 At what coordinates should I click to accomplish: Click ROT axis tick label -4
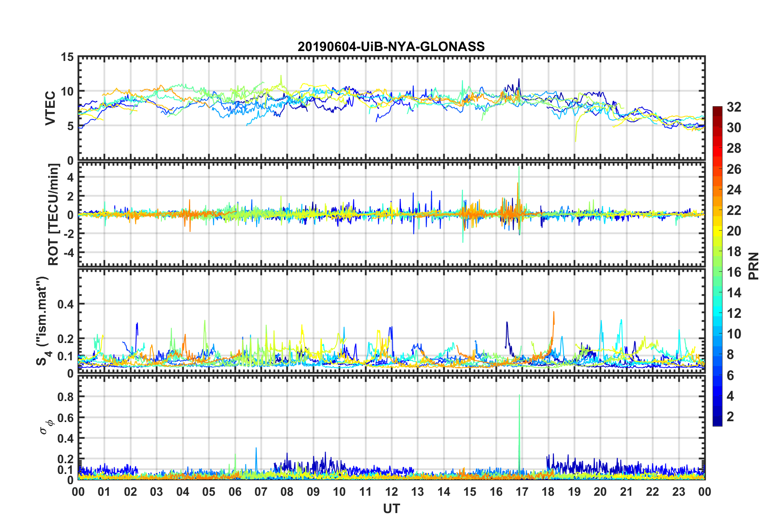coord(68,252)
